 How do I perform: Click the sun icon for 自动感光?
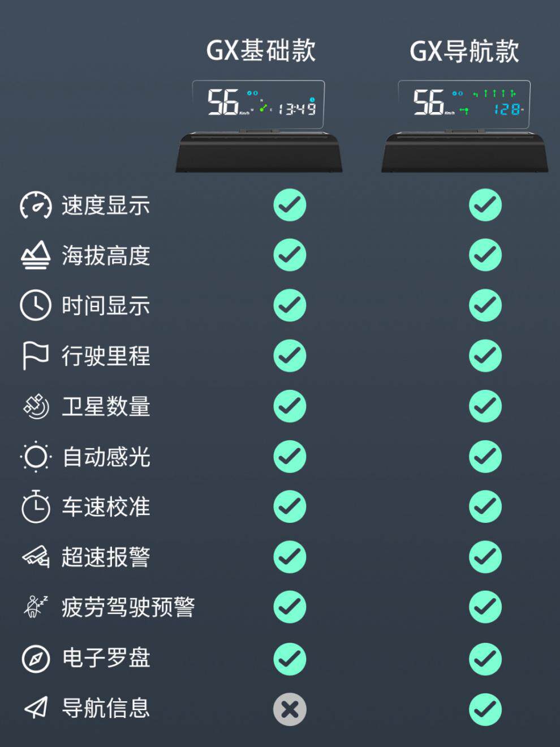coord(36,456)
